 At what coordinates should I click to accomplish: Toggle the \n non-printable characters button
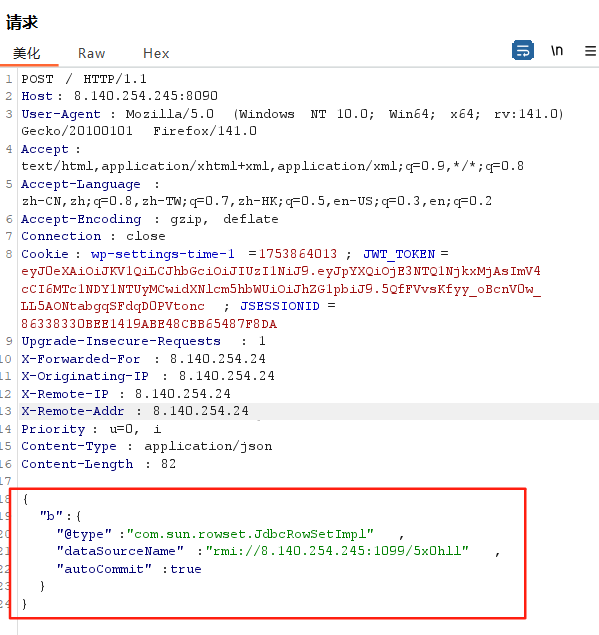557,51
